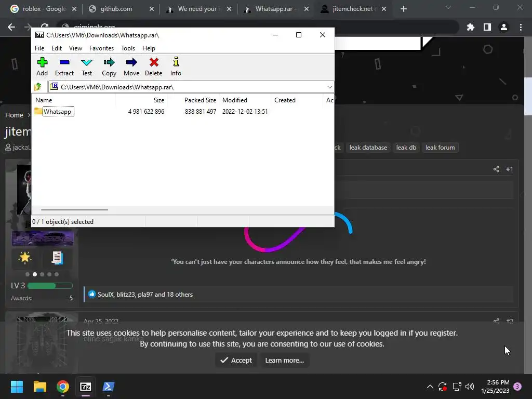
Task: Open post permalink #1
Action: (510, 169)
